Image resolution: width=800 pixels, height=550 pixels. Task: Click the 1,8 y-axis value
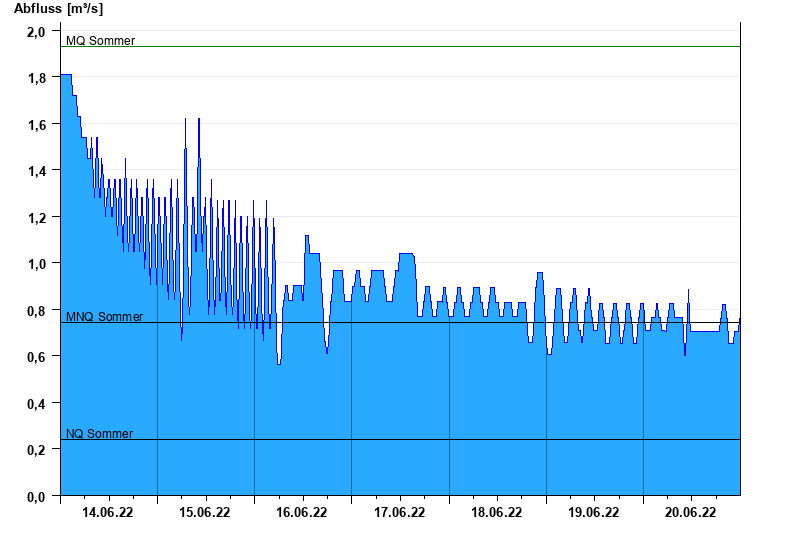coord(36,78)
